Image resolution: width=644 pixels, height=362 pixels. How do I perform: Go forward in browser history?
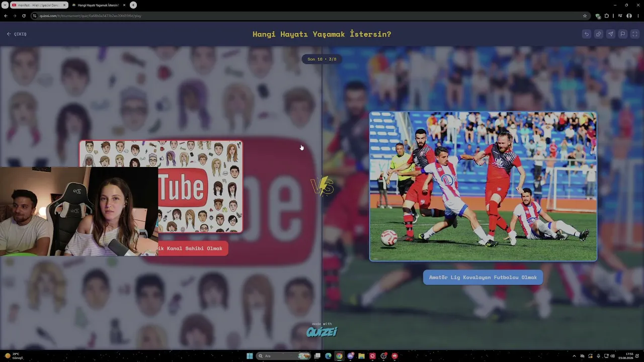pos(15,16)
